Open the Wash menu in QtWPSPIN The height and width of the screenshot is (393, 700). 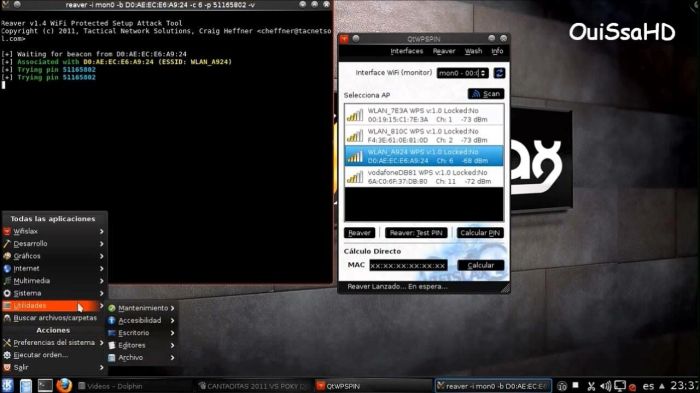coord(473,51)
